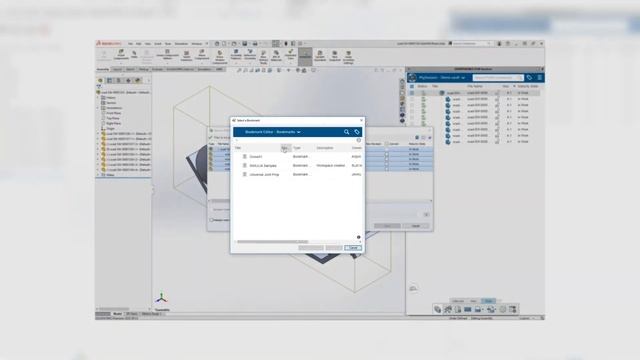Viewport: 640px width, 360px height.
Task: Click highlighted Instant3D button in ribbon
Action: [305, 56]
